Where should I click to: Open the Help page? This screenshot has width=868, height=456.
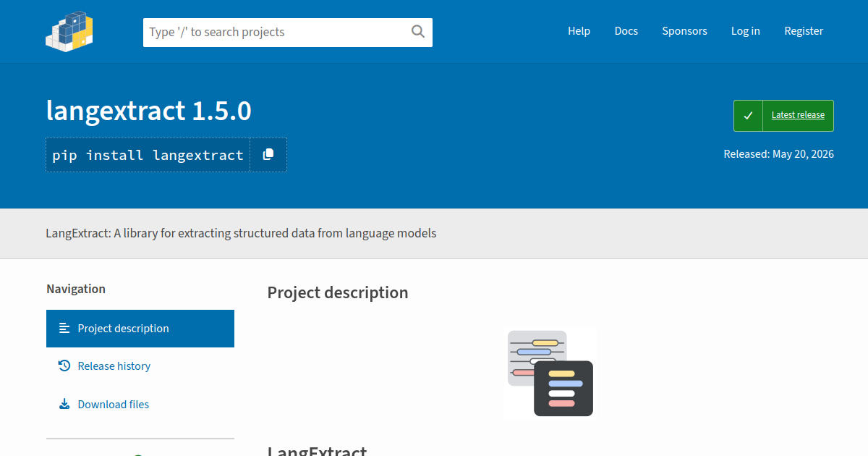[579, 31]
